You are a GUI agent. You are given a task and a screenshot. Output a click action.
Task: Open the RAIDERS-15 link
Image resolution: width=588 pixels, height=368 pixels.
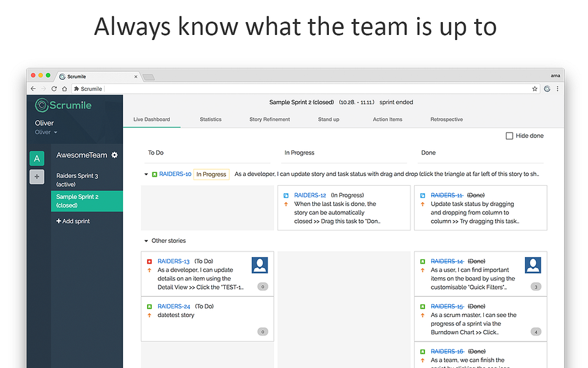tap(447, 307)
